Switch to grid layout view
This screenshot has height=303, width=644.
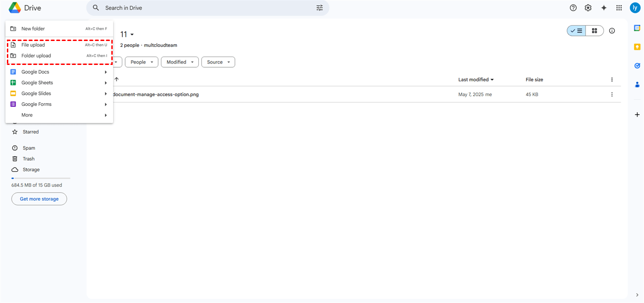(x=594, y=31)
